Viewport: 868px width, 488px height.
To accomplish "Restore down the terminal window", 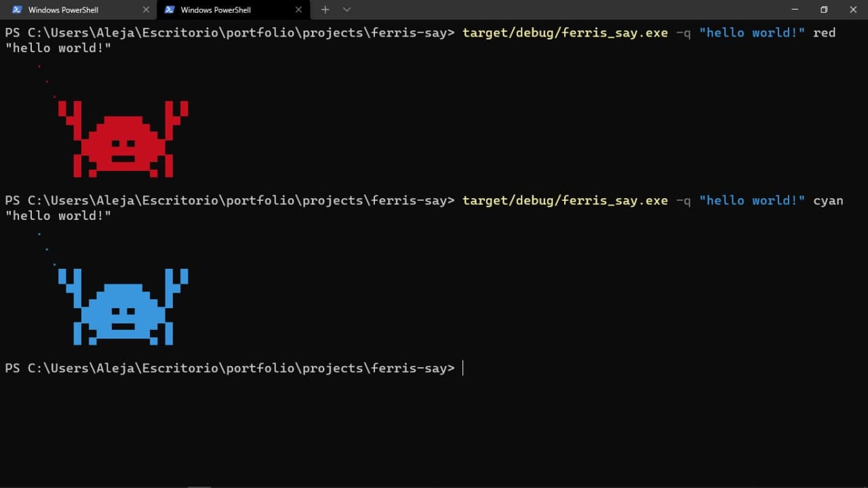I will click(824, 10).
